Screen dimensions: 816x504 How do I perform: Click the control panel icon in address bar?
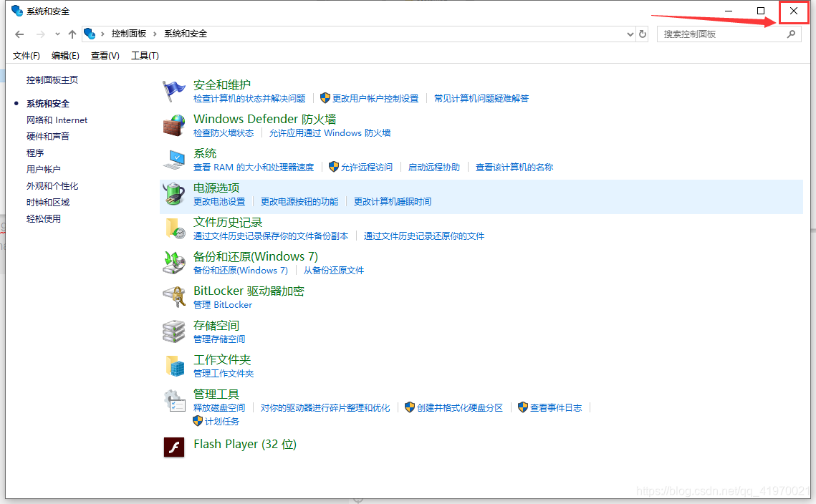coord(90,33)
